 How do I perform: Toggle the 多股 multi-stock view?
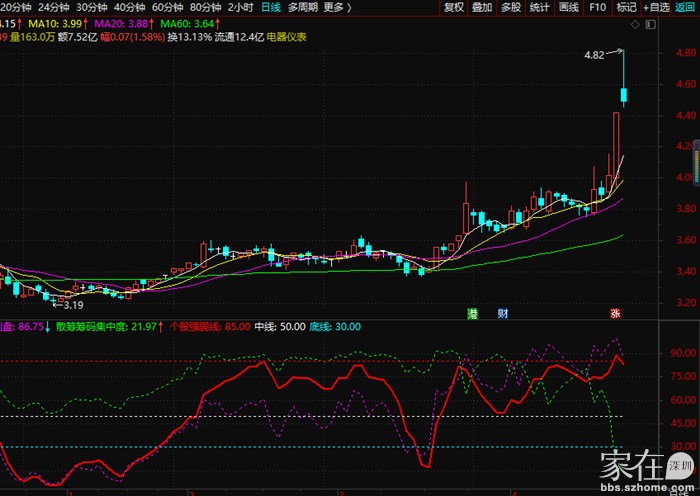point(511,7)
